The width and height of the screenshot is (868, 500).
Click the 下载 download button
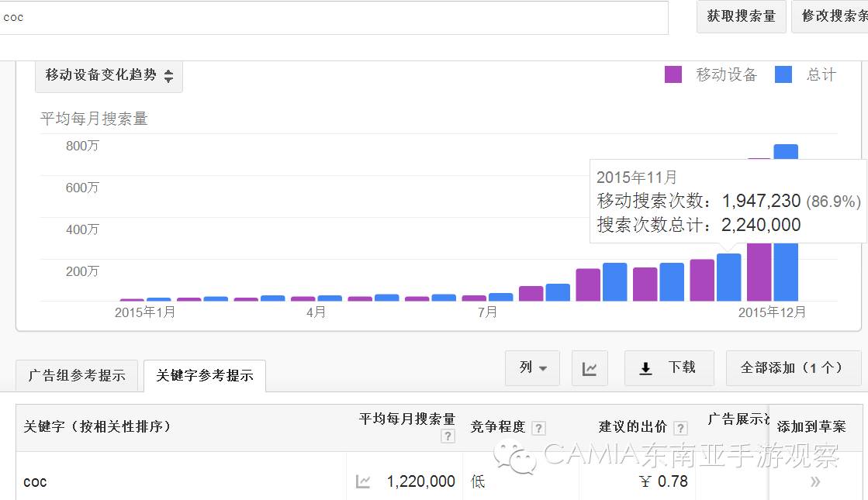[x=669, y=367]
